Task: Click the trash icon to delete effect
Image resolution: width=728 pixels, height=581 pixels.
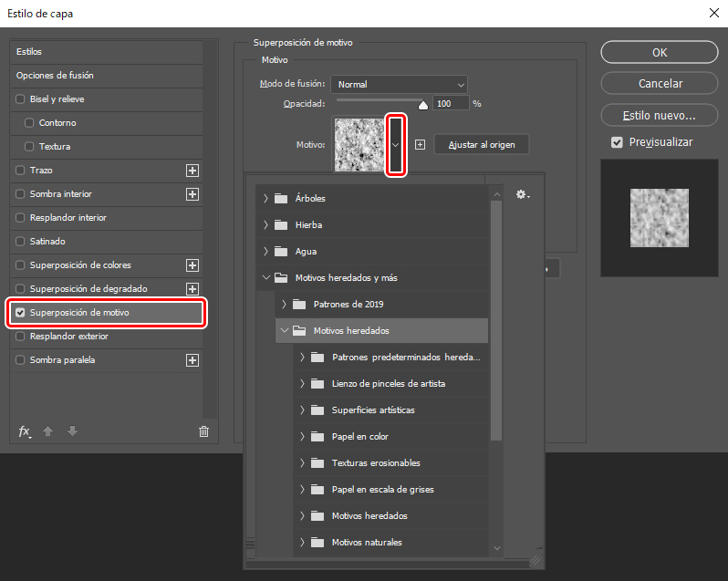Action: [x=203, y=431]
